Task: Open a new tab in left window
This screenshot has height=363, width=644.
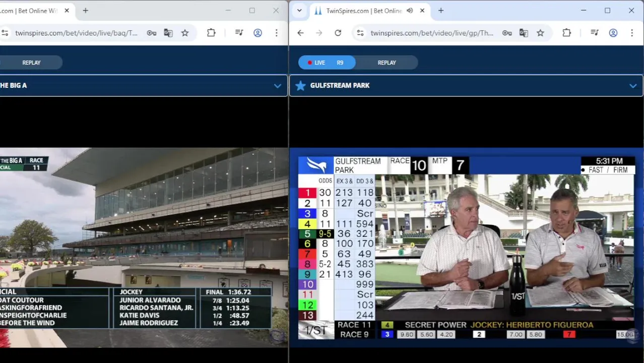Action: [85, 11]
